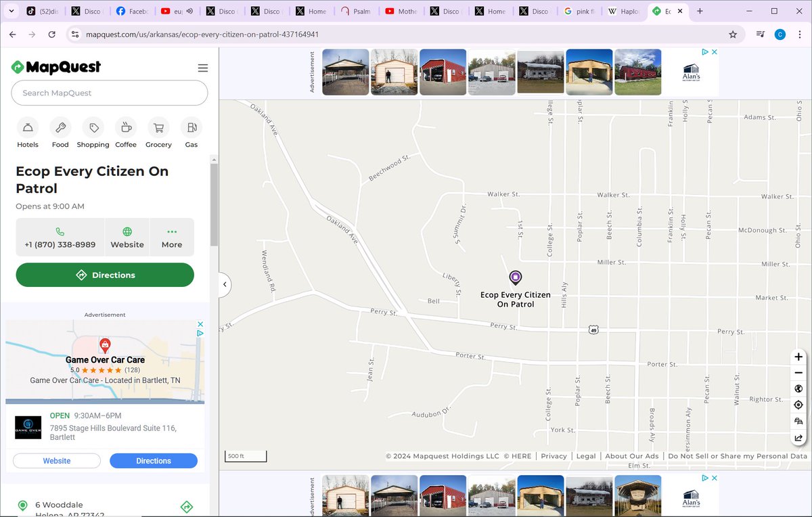Zoom out on the map
This screenshot has width=812, height=517.
click(x=798, y=373)
